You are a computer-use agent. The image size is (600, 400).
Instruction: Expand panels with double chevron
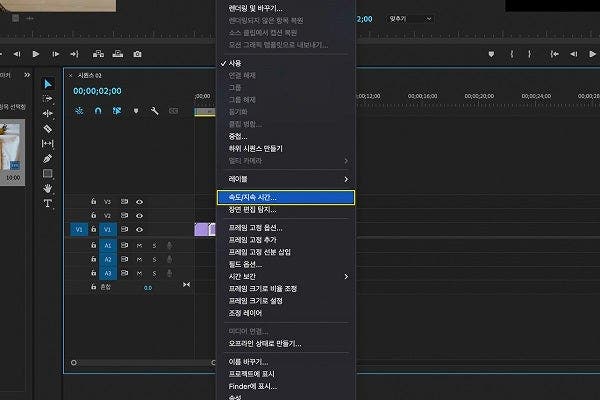(x=27, y=75)
